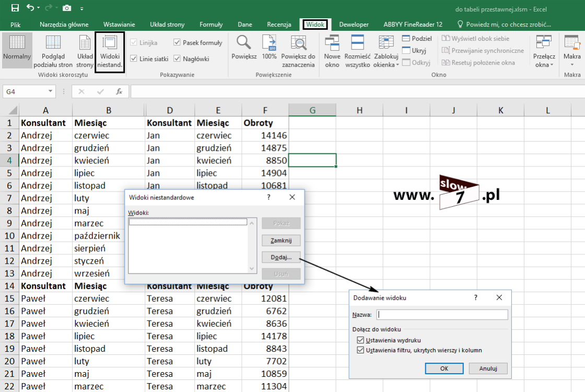Image resolution: width=585 pixels, height=392 pixels.
Task: Open the Wstawianie tab
Action: click(119, 25)
